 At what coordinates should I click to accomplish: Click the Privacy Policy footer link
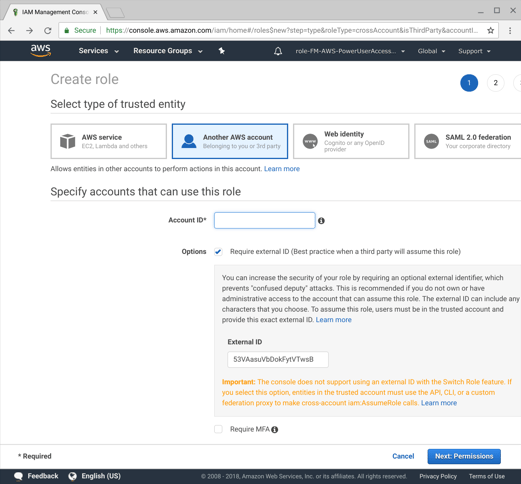438,476
